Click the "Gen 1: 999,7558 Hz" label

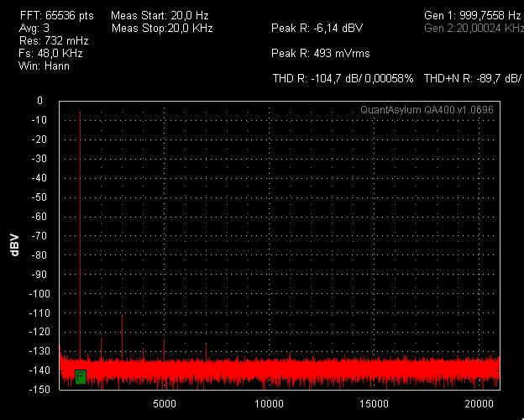click(x=472, y=16)
